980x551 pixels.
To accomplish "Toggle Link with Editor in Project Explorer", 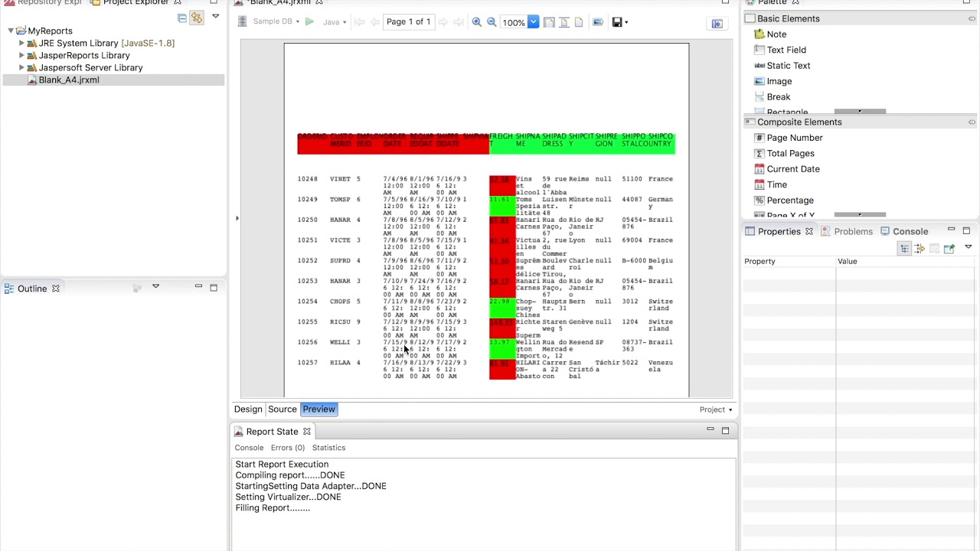I will (197, 18).
